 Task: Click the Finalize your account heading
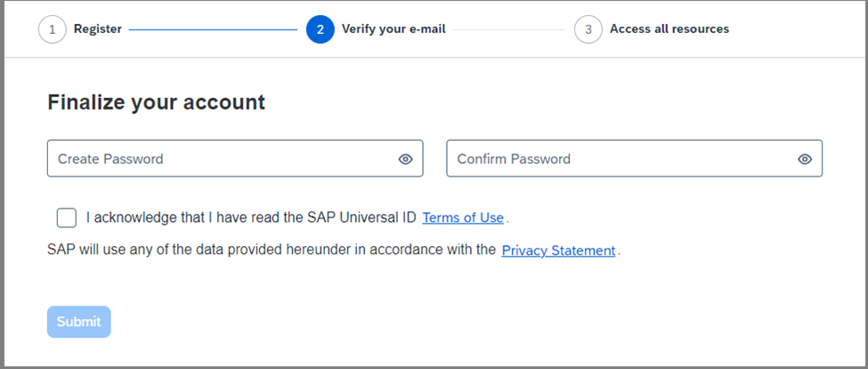pos(156,102)
